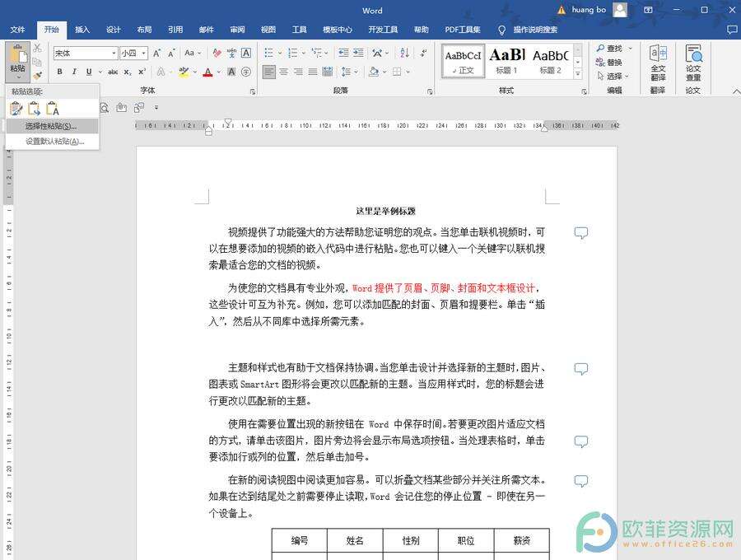The height and width of the screenshot is (560, 741).
Task: Toggle Italic formatting
Action: [74, 72]
